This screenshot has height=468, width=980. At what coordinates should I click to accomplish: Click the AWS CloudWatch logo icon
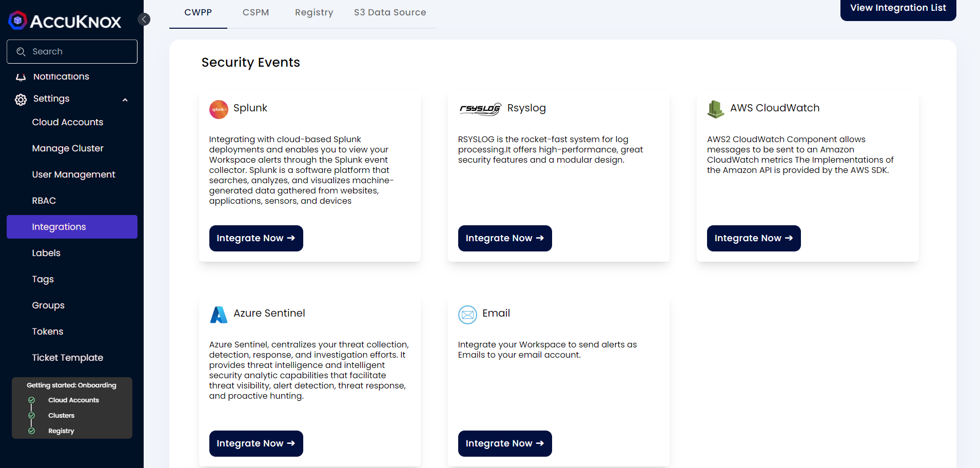pyautogui.click(x=715, y=109)
